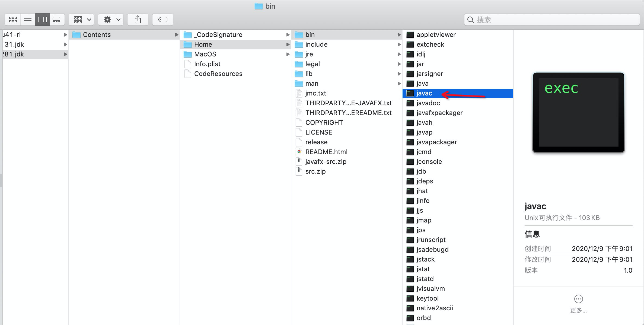Select the column view button
Image resolution: width=644 pixels, height=325 pixels.
42,20
